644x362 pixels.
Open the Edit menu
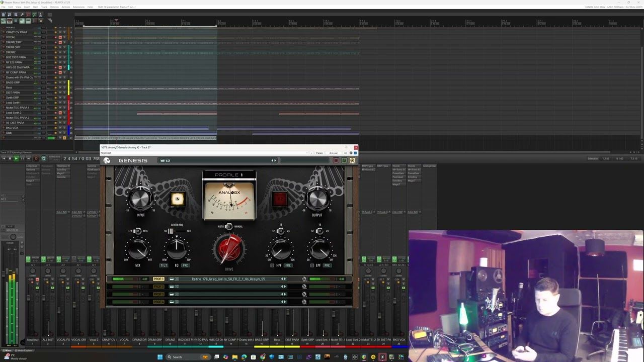coord(11,7)
